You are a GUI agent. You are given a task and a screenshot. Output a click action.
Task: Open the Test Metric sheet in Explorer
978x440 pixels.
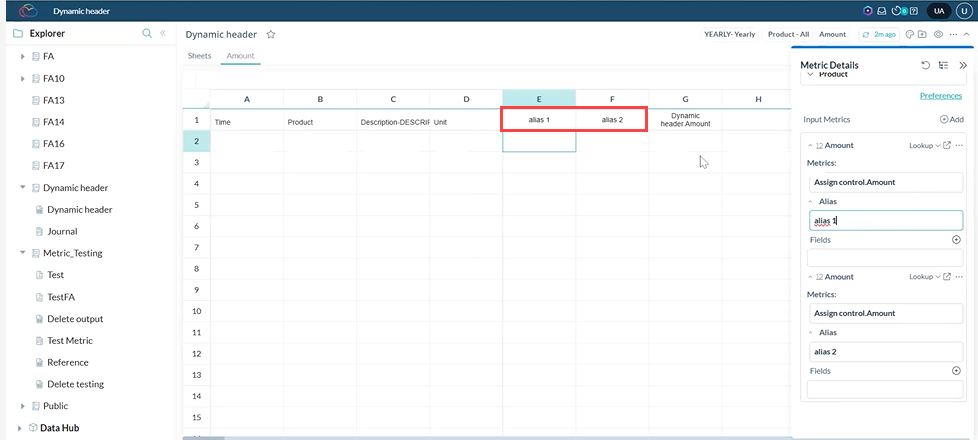coord(70,341)
